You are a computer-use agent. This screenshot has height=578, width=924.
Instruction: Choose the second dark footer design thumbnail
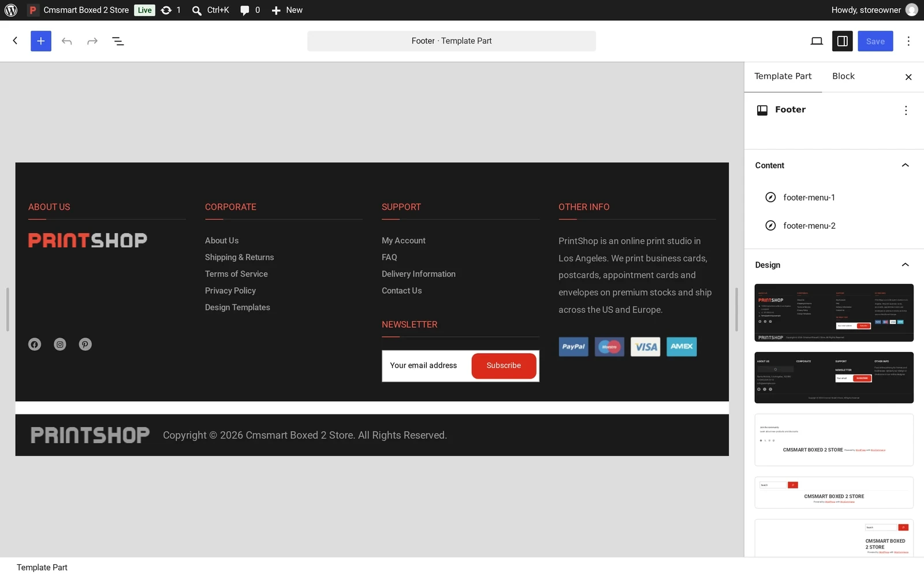coord(834,377)
